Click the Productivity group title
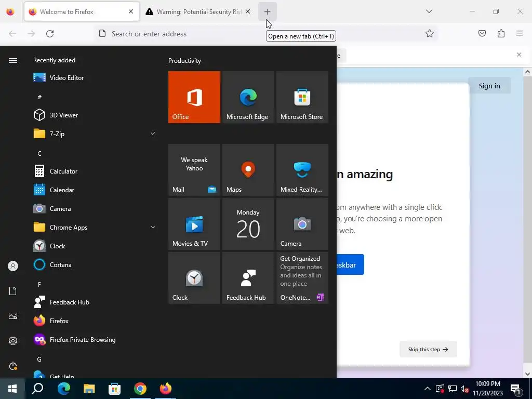Image resolution: width=532 pixels, height=399 pixels. coord(184,61)
